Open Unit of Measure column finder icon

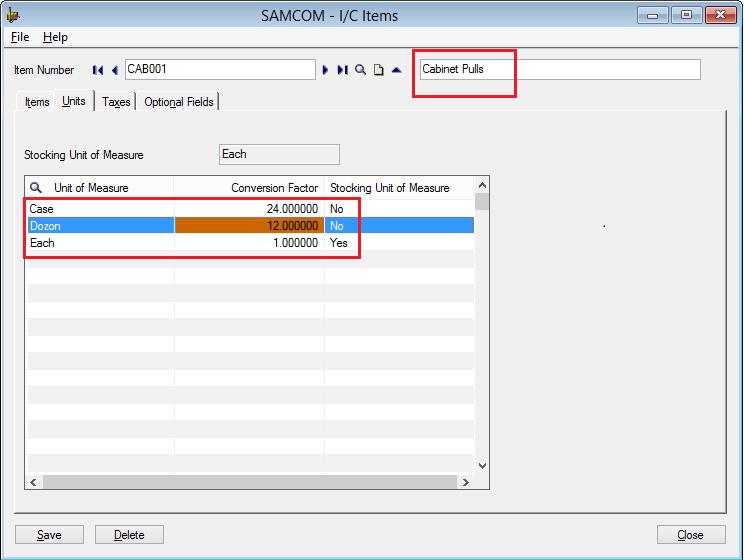coord(36,187)
